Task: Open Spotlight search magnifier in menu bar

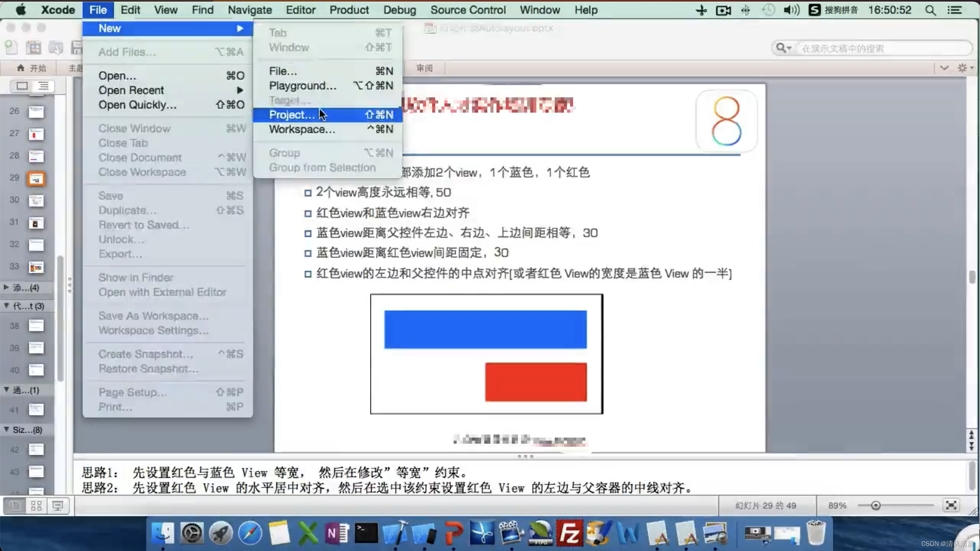Action: (931, 10)
